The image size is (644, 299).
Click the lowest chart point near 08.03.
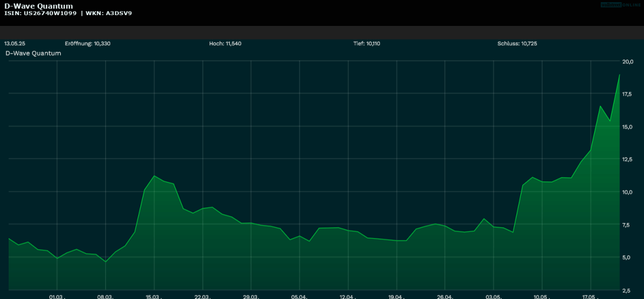click(x=106, y=262)
